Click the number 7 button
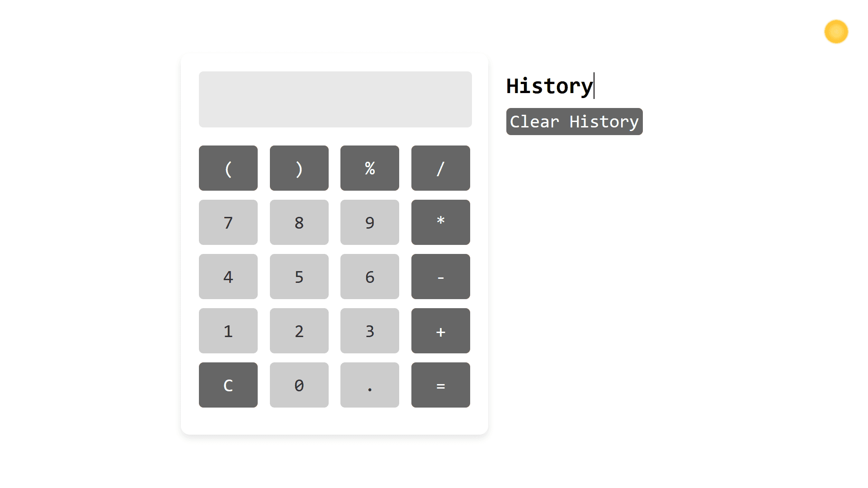 pyautogui.click(x=228, y=222)
